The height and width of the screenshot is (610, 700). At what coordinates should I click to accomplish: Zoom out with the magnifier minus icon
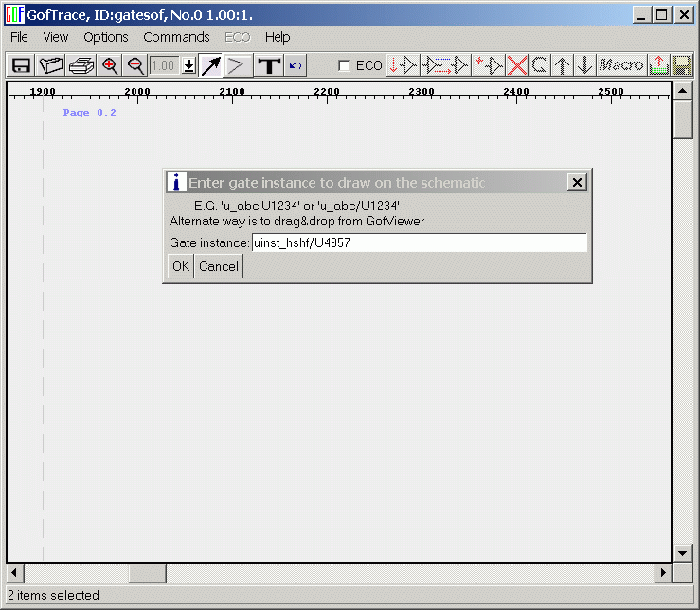[135, 65]
